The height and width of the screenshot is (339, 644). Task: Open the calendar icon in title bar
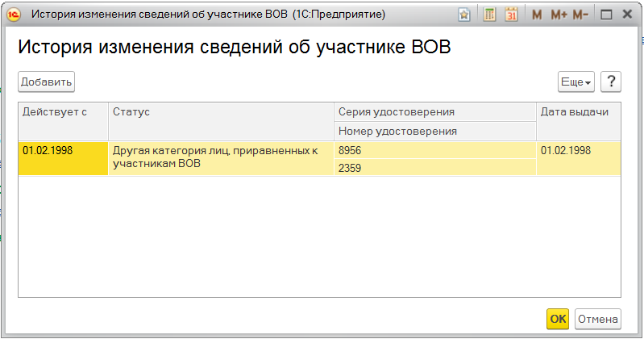(x=511, y=15)
